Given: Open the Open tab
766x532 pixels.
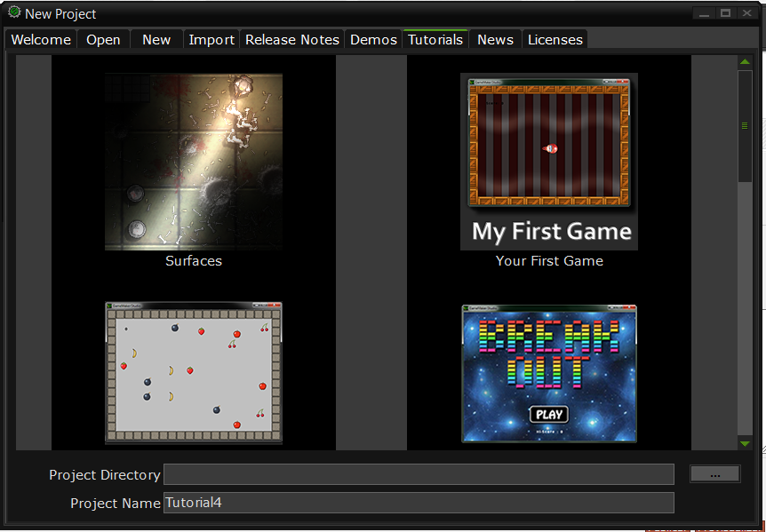Looking at the screenshot, I should pos(103,40).
